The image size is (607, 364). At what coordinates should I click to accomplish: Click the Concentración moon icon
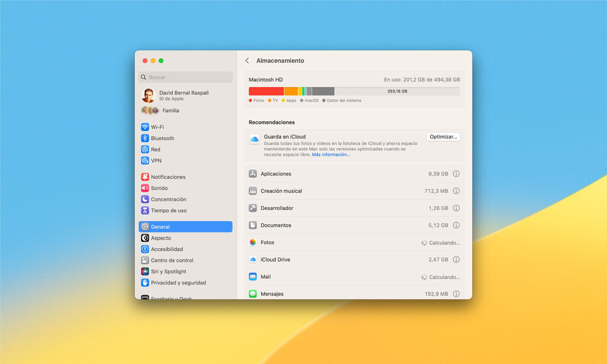[x=145, y=199]
